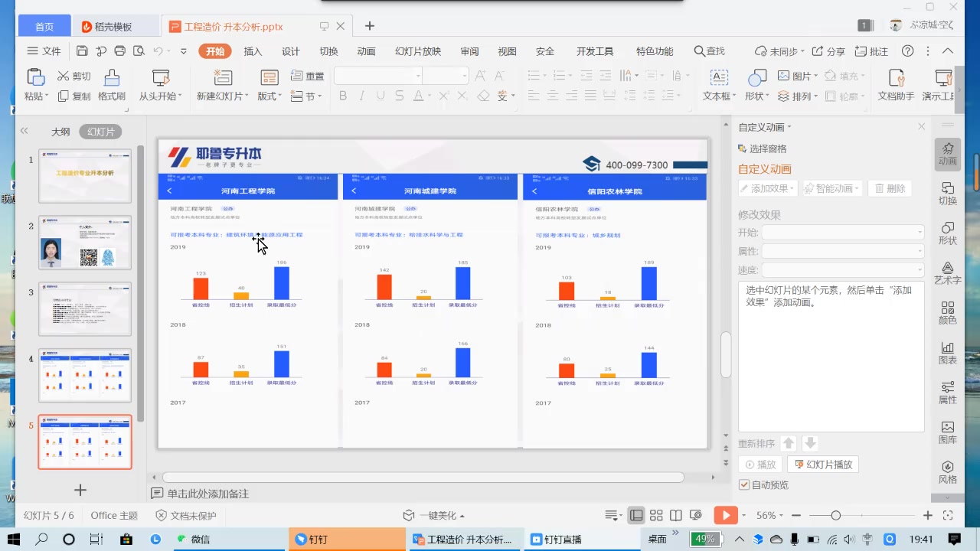Click the help question mark icon
Viewport: 980px width, 551px height.
[x=907, y=51]
